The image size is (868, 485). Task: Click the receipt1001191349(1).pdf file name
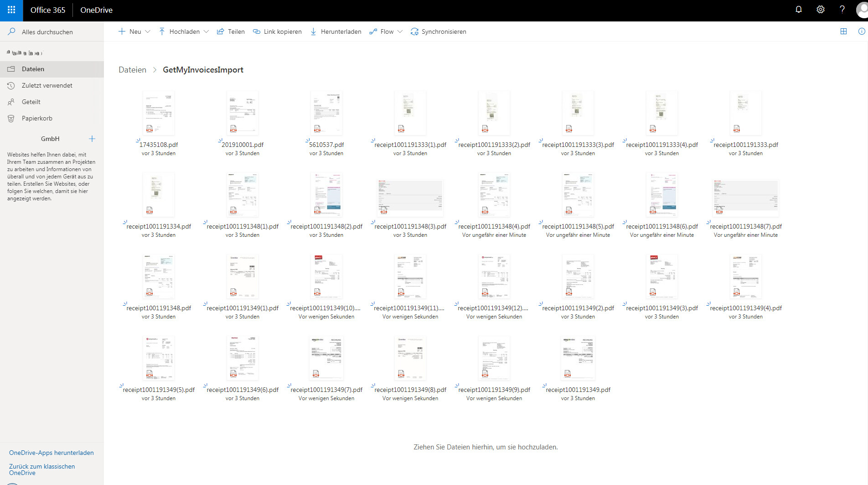point(243,308)
